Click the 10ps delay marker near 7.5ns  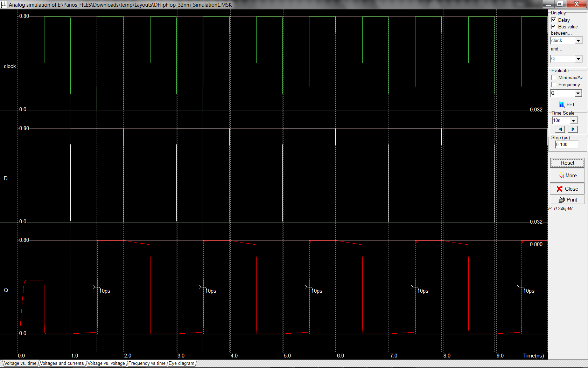coord(423,291)
